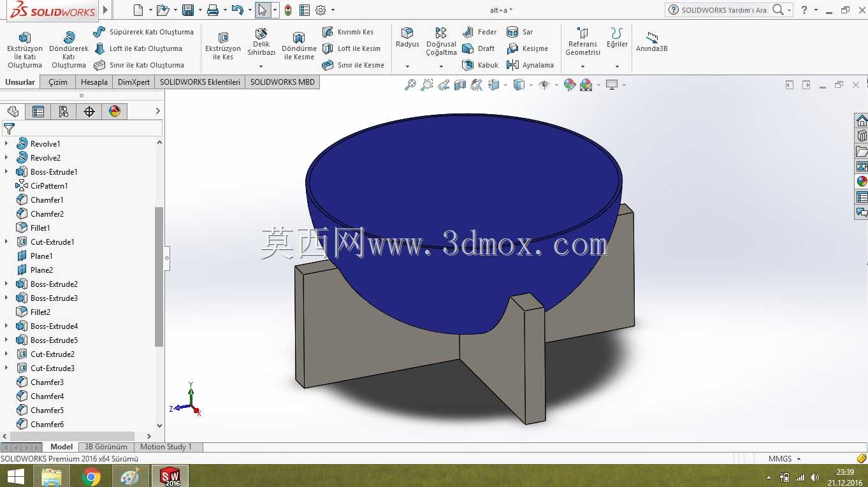This screenshot has height=487, width=868.
Task: Click the Print icon in the top toolbar
Action: tap(213, 10)
